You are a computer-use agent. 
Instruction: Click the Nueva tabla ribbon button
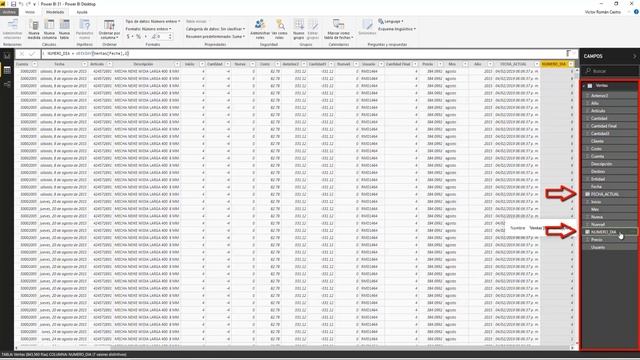tap(64, 29)
